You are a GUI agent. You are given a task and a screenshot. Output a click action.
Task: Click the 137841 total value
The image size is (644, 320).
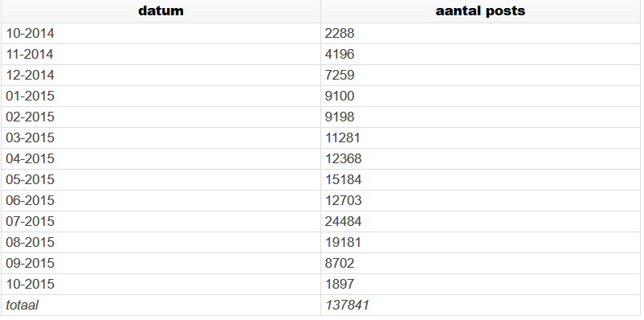[347, 306]
